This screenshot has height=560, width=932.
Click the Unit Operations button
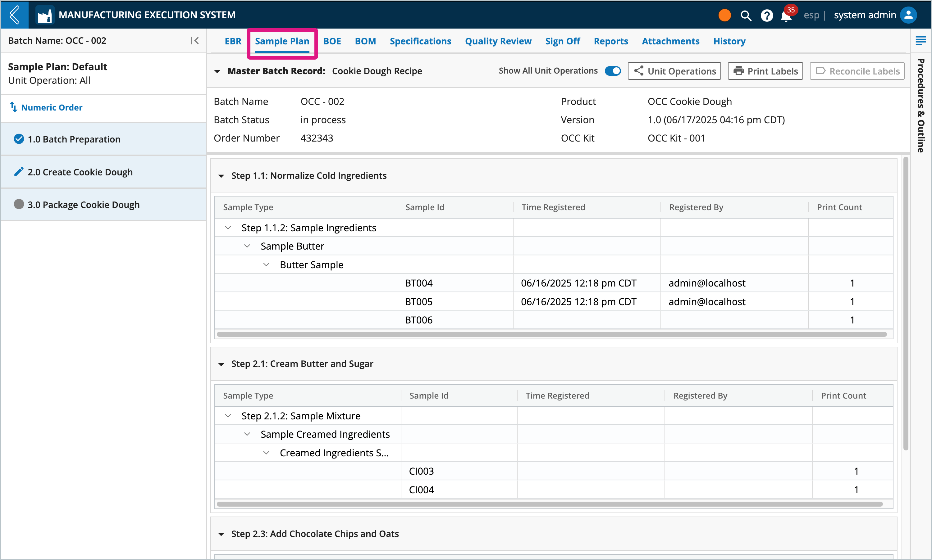(674, 71)
